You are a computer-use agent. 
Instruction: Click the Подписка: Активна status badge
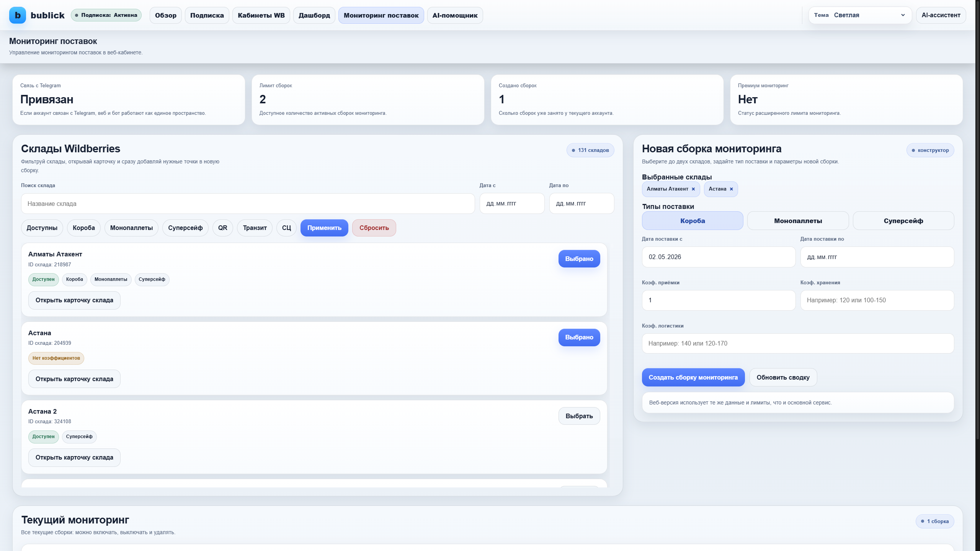(x=106, y=15)
